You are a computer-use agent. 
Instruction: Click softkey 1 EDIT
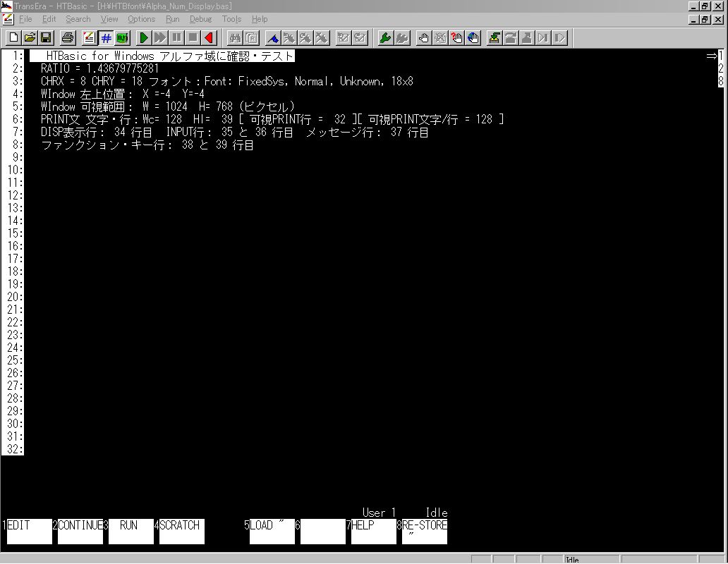click(x=29, y=531)
